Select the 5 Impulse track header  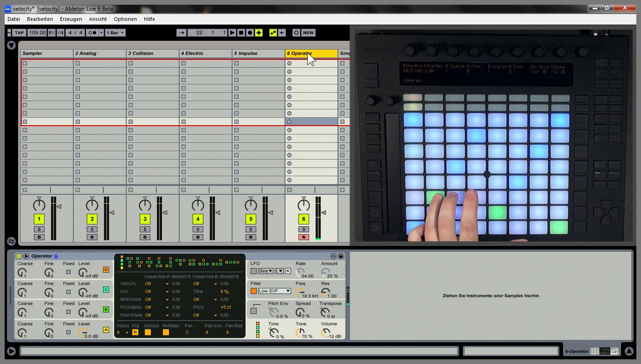259,53
